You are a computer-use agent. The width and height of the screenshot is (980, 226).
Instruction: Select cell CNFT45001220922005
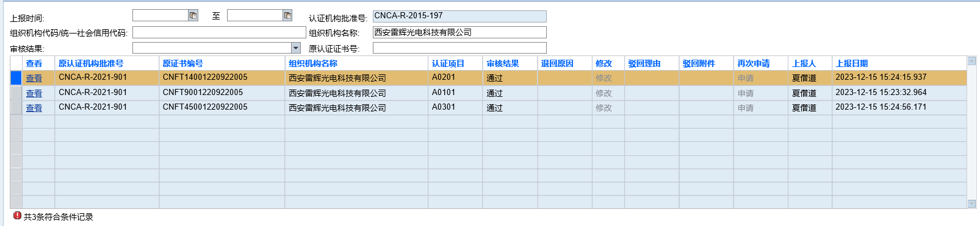(222, 108)
